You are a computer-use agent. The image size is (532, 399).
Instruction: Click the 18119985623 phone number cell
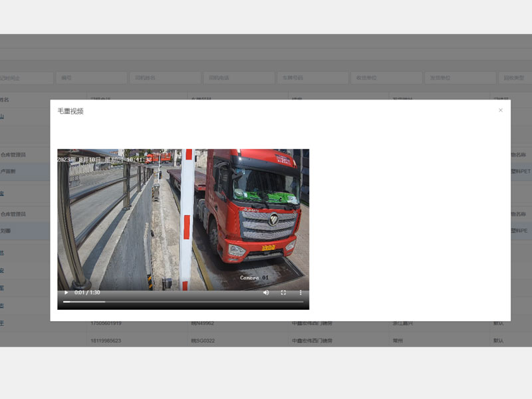(x=106, y=340)
